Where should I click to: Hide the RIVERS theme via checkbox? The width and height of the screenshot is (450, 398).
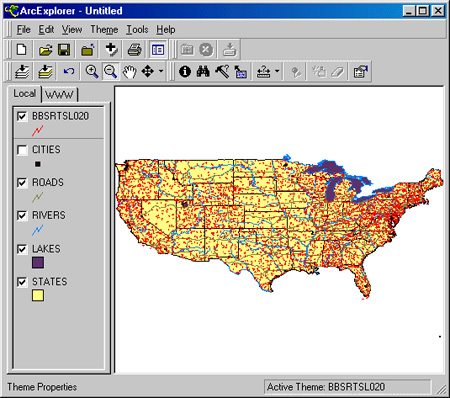22,216
